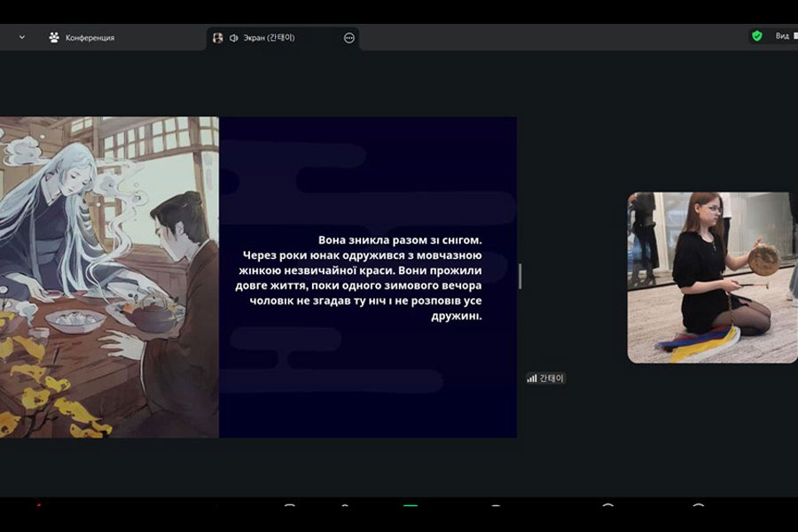This screenshot has height=532, width=798.
Task: Expand the chevron dropdown left of Конференция
Action: click(22, 37)
